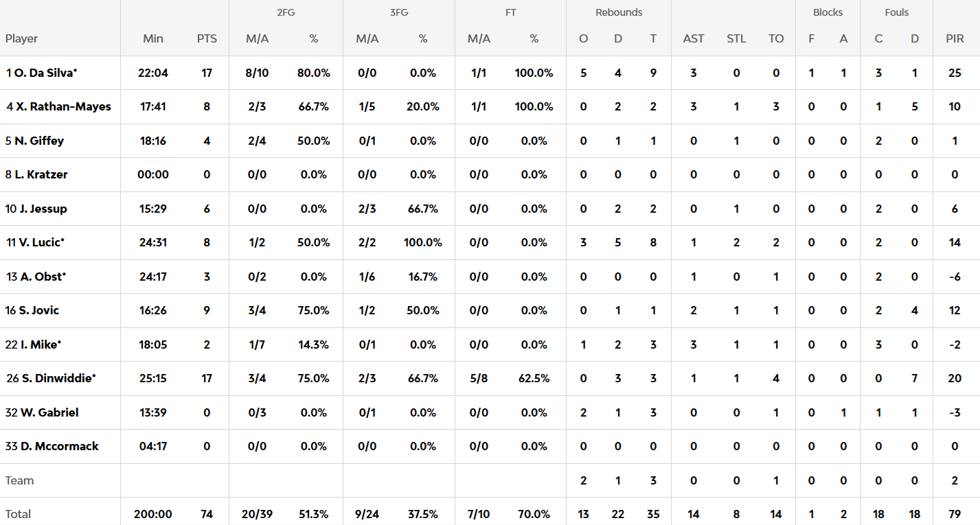Click the Rebounds group header

coord(619,12)
